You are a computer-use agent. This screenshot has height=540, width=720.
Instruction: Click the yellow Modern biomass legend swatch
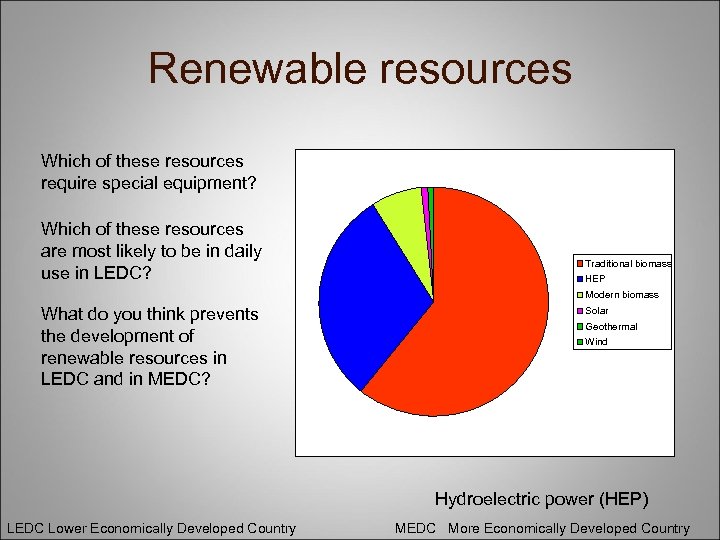pos(580,295)
